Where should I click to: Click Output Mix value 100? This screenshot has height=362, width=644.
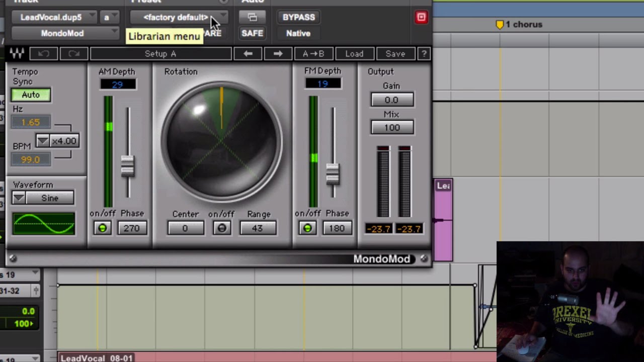pos(392,128)
